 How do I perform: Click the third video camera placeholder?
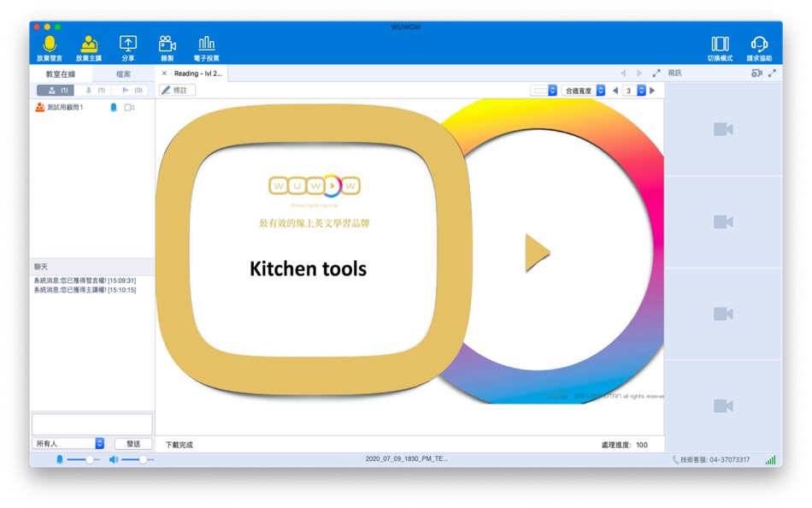[x=723, y=314]
